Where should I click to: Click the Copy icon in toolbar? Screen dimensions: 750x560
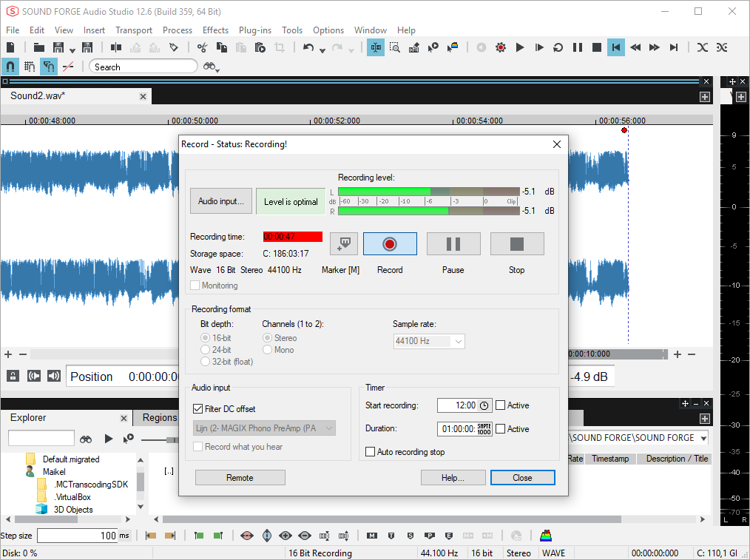(x=221, y=47)
